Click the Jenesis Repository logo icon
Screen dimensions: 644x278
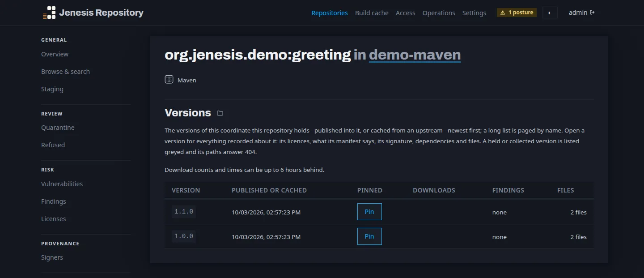(49, 13)
